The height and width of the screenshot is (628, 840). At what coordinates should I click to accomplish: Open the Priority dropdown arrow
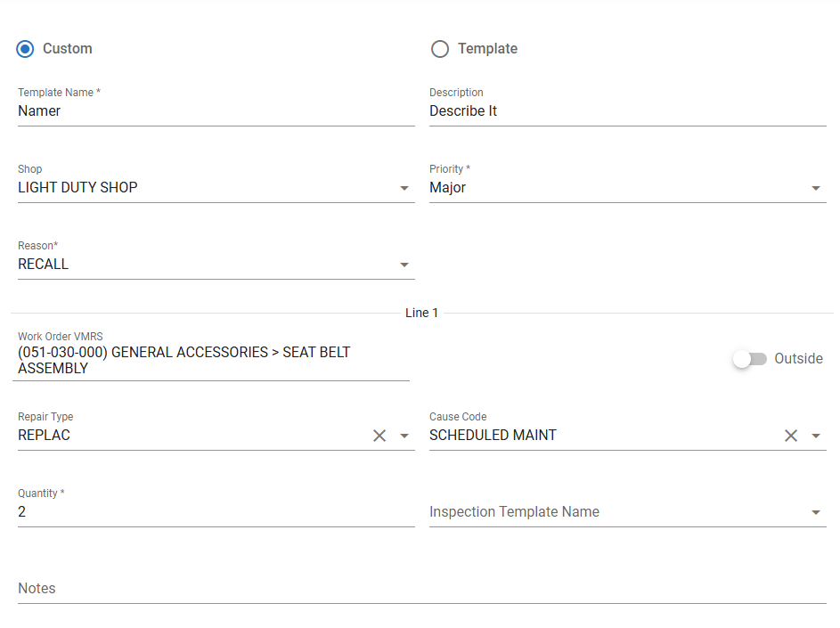pos(816,188)
